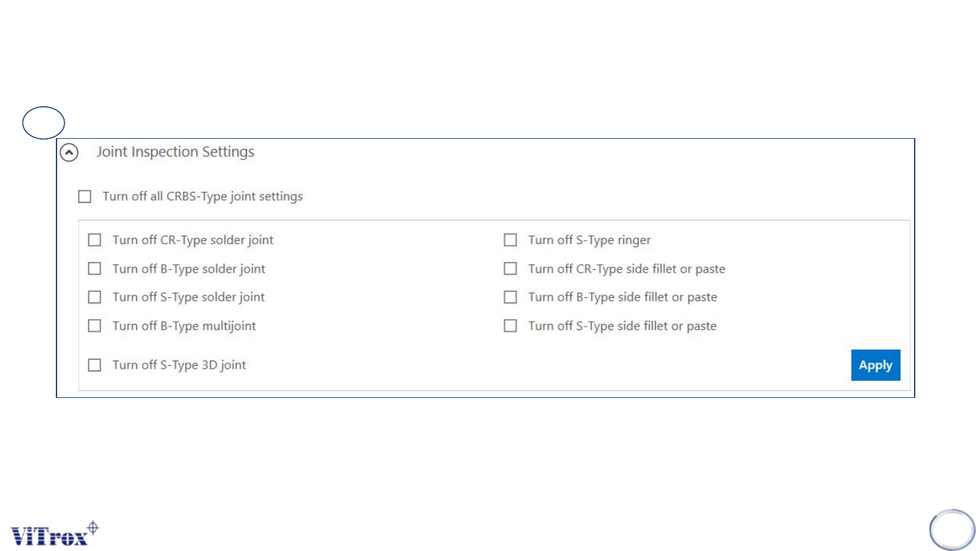This screenshot has height=551, width=980.
Task: Tick Turn off B-Type solder joint
Action: [95, 269]
